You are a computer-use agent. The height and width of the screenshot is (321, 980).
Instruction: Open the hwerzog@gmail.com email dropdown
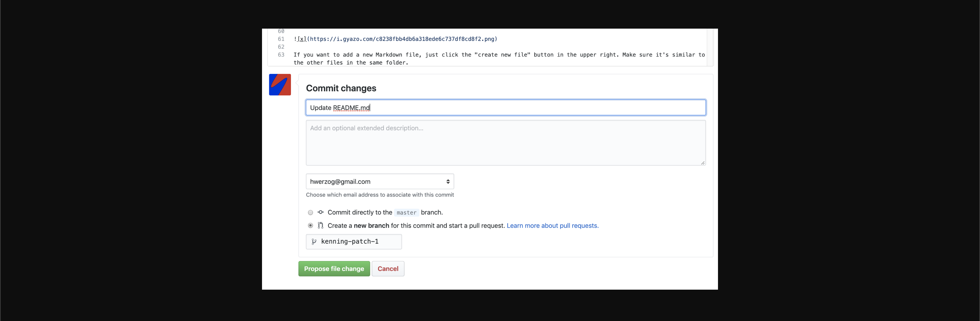tap(379, 181)
